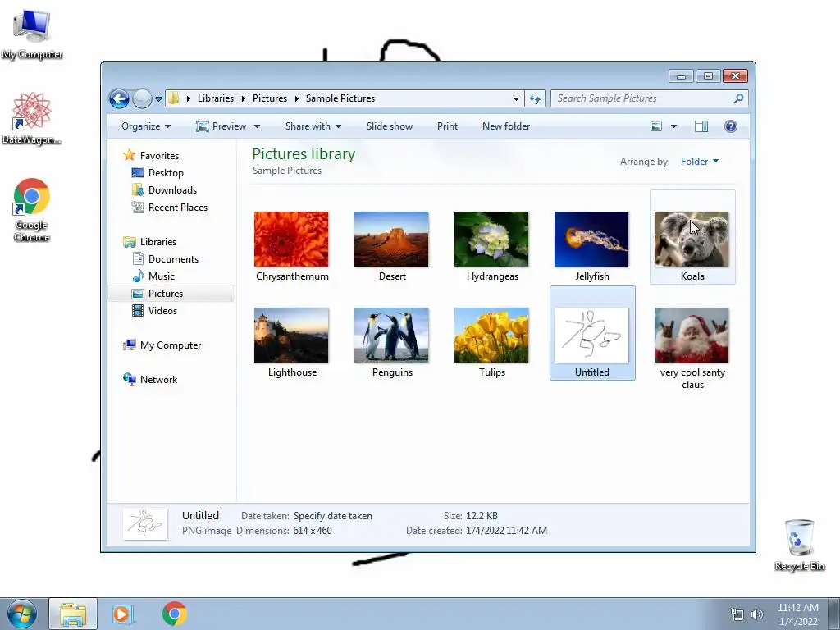Click the Untitled preview in details pane
840x630 pixels.
click(x=144, y=523)
